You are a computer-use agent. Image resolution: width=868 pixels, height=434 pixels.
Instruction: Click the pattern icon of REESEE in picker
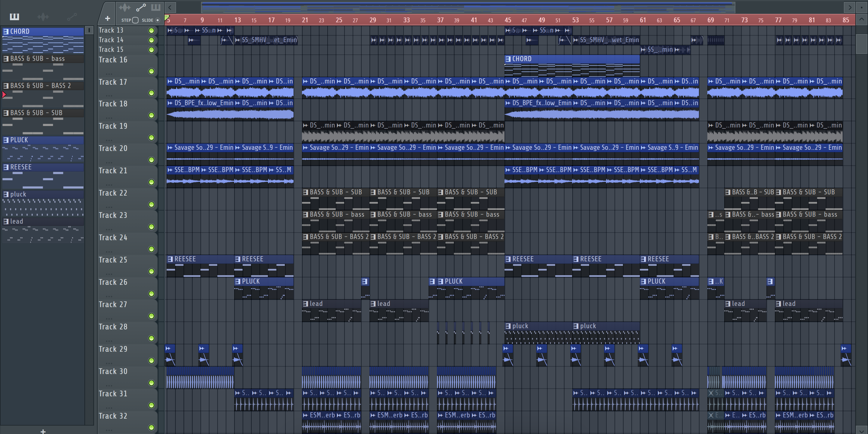pyautogui.click(x=6, y=167)
